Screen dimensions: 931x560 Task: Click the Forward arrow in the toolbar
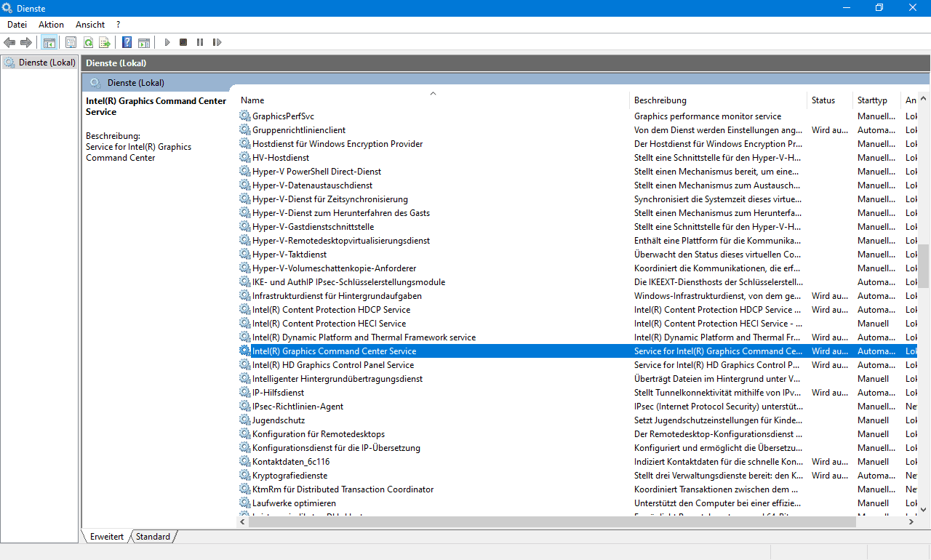pyautogui.click(x=26, y=42)
